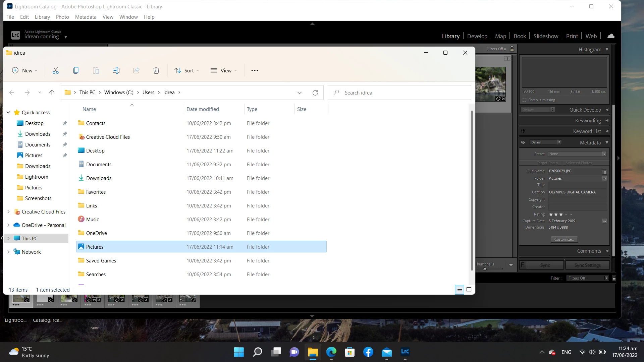644x362 pixels.
Task: Adjust the Thumbnails size slider
Action: pyautogui.click(x=485, y=269)
